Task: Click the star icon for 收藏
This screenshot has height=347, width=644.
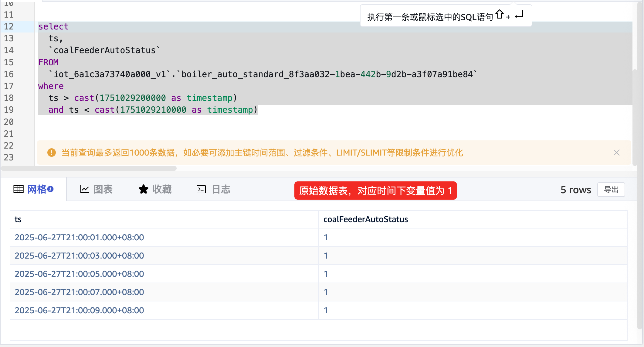Action: coord(143,189)
